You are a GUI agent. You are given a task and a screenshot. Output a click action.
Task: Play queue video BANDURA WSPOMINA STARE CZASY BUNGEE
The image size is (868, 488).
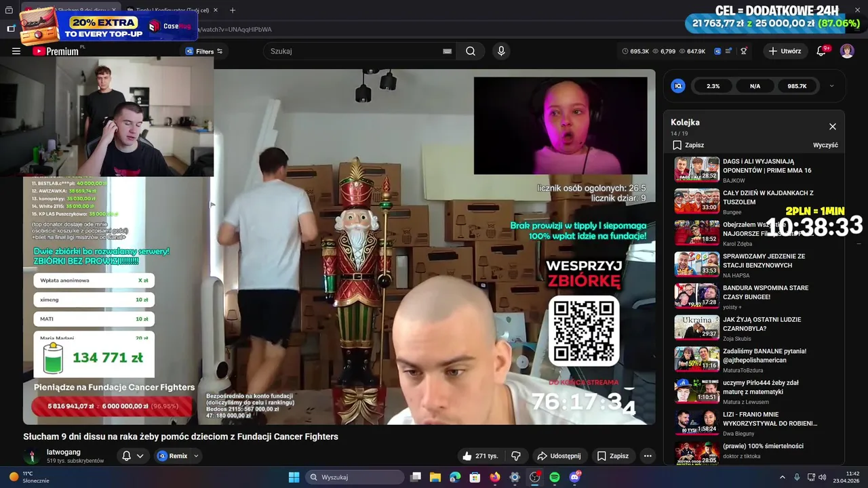tap(753, 296)
